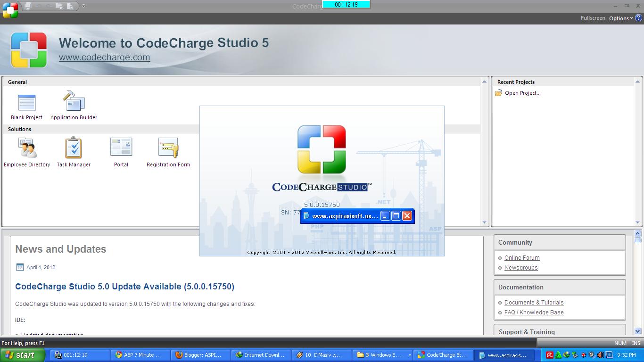
Task: Select the Employee Directory solution
Action: click(27, 152)
